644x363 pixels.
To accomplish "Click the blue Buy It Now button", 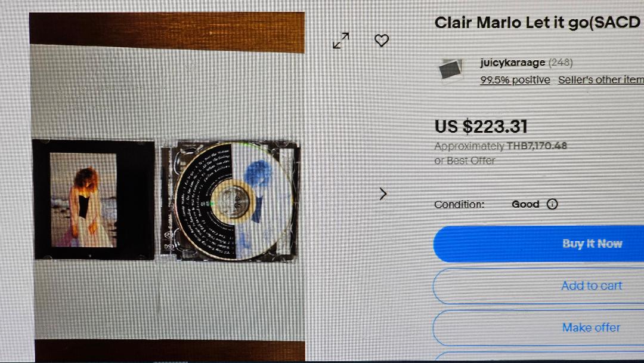I will coord(538,244).
